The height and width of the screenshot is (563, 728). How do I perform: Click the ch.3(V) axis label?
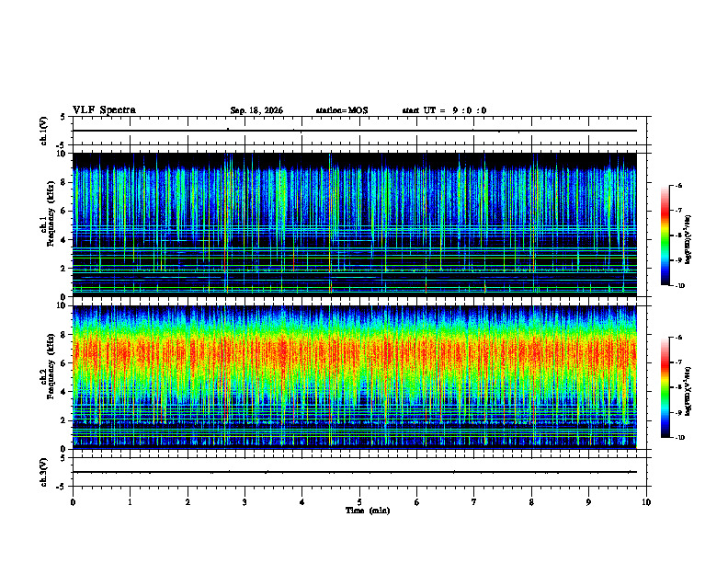[x=43, y=473]
